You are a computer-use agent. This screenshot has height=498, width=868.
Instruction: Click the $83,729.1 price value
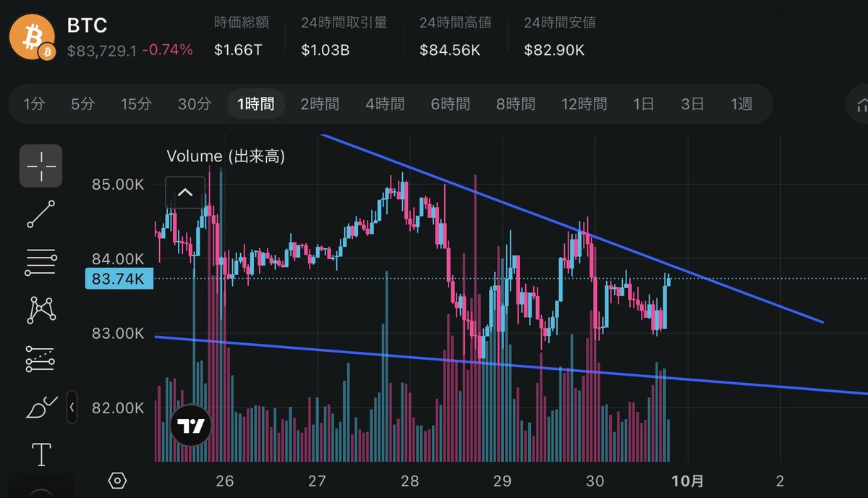point(102,50)
